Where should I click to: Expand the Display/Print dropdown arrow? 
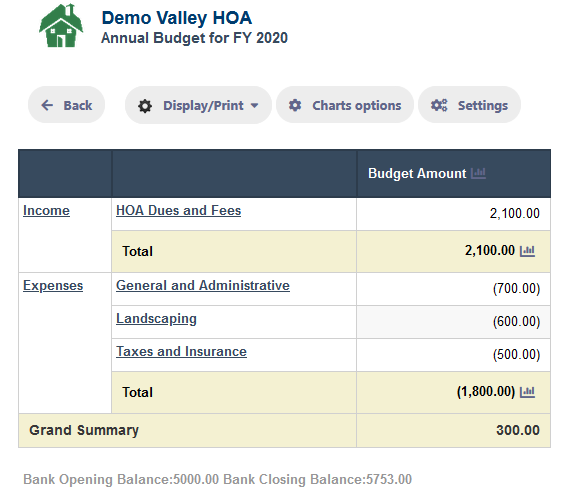(x=255, y=106)
